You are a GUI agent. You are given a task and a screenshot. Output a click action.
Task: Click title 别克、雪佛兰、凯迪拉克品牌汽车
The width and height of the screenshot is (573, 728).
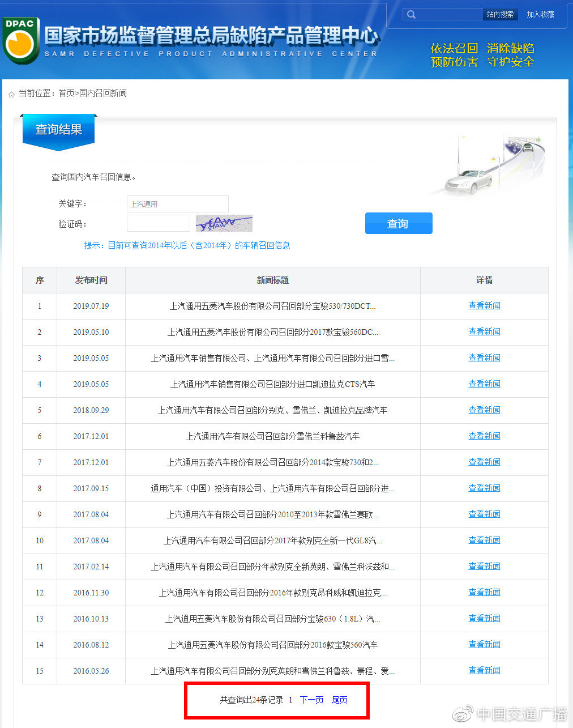click(272, 410)
